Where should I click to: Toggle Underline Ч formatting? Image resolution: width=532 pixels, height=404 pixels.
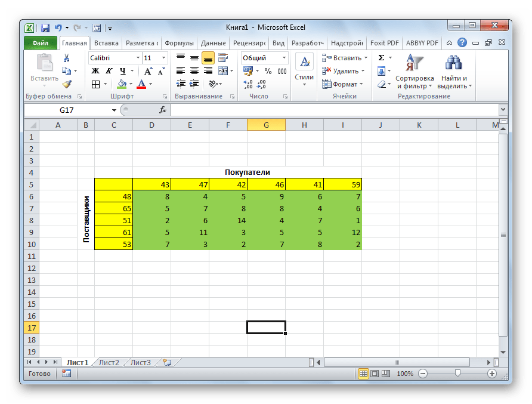pos(122,71)
